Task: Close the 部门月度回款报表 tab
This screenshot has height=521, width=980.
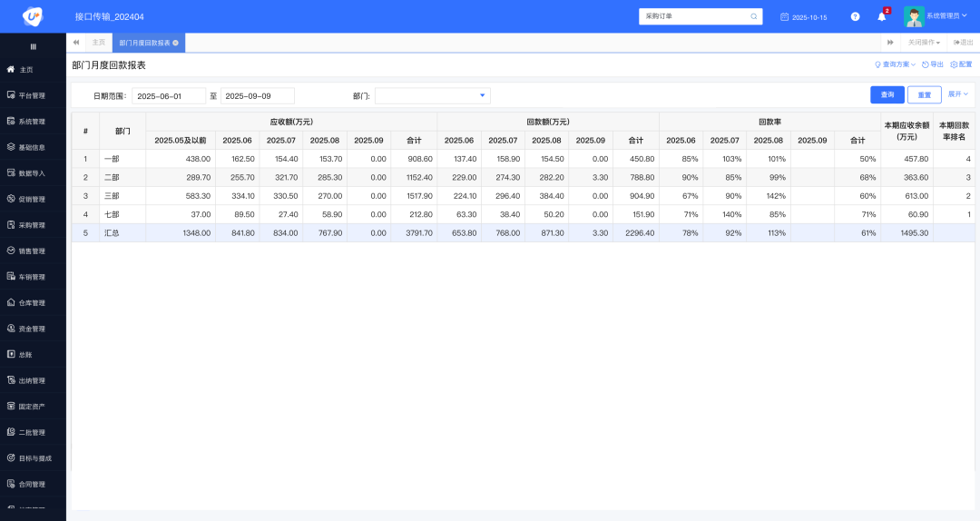Action: [x=175, y=43]
